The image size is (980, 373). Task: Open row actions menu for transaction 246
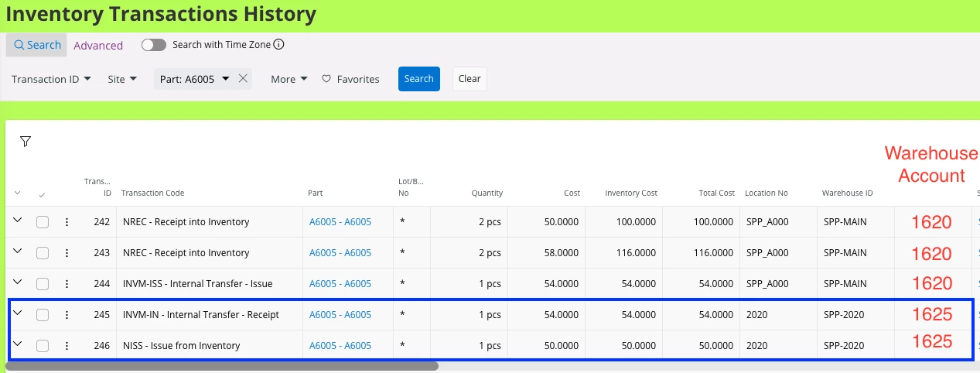pyautogui.click(x=67, y=346)
